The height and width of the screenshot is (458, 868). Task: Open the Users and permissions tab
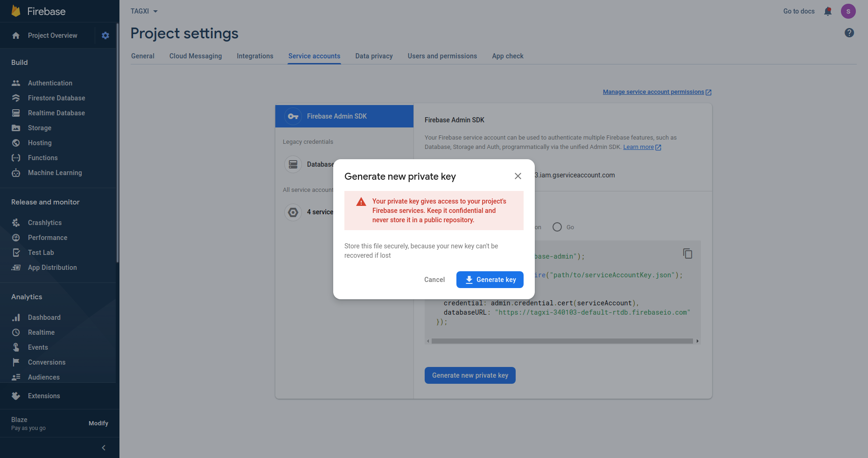tap(442, 56)
